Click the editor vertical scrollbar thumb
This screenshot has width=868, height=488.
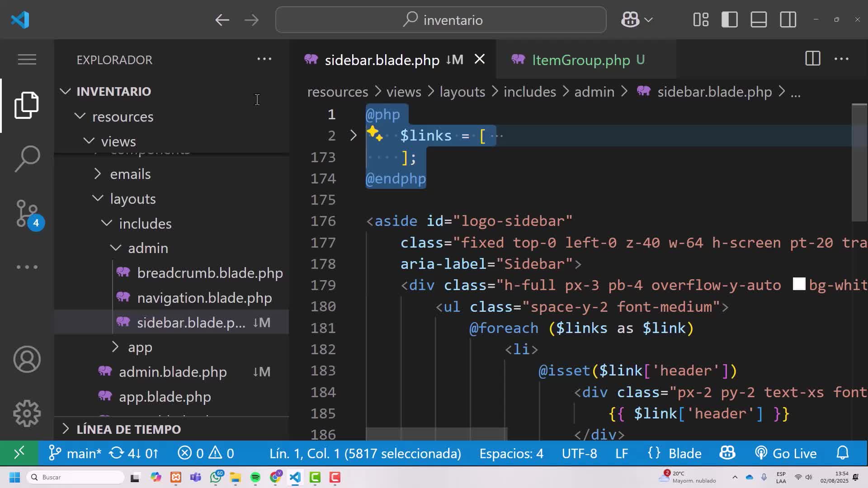859,163
